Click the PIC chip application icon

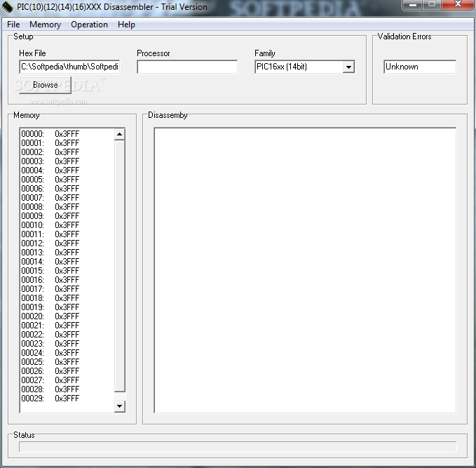tap(8, 7)
